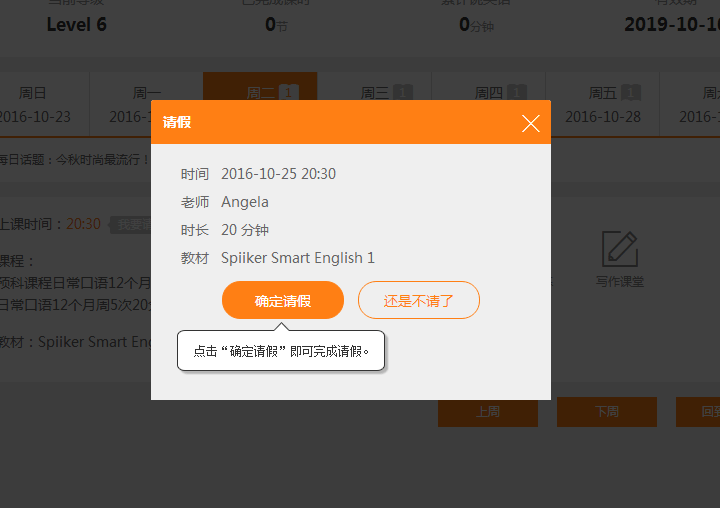Click the 请假 dialog title bar
The height and width of the screenshot is (508, 720).
click(330, 123)
